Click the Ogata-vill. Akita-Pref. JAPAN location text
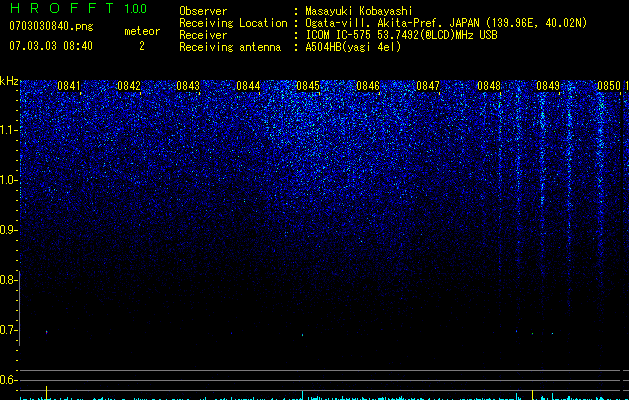 (446, 23)
